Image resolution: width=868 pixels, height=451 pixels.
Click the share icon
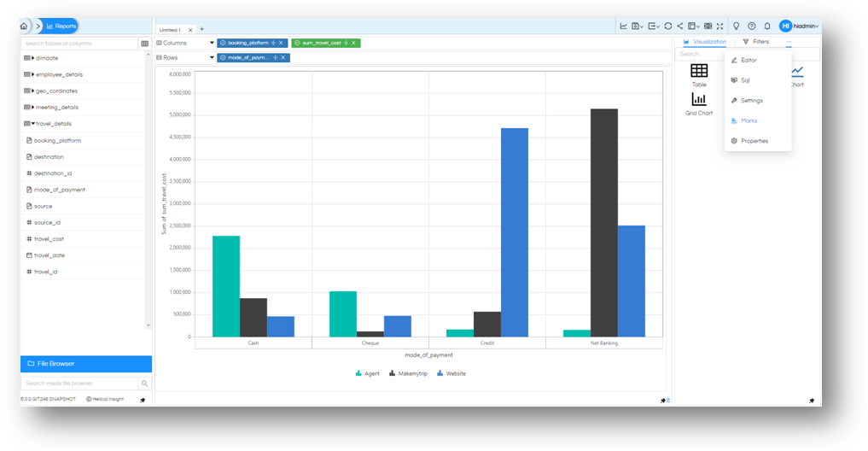click(679, 26)
